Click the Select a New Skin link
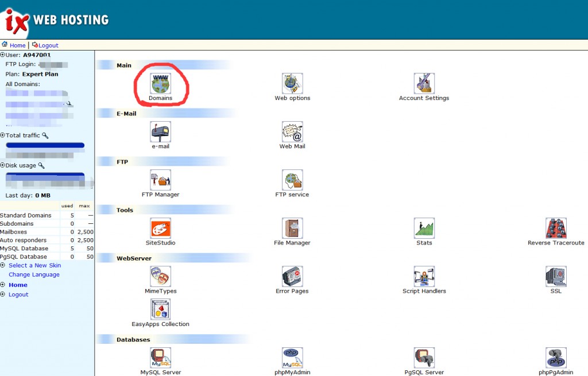Screen dimensions: 588x376 click(35, 265)
